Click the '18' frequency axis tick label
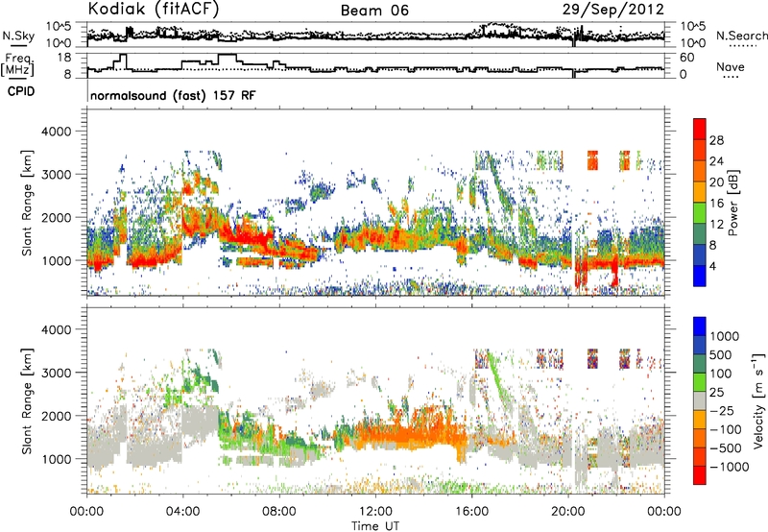Image resolution: width=768 pixels, height=532 pixels. coord(64,58)
